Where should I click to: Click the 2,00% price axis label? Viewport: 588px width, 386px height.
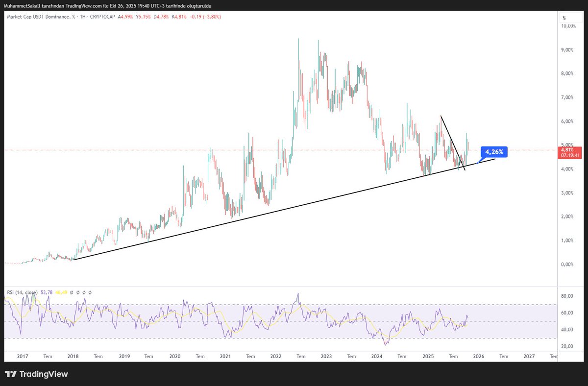(567, 217)
